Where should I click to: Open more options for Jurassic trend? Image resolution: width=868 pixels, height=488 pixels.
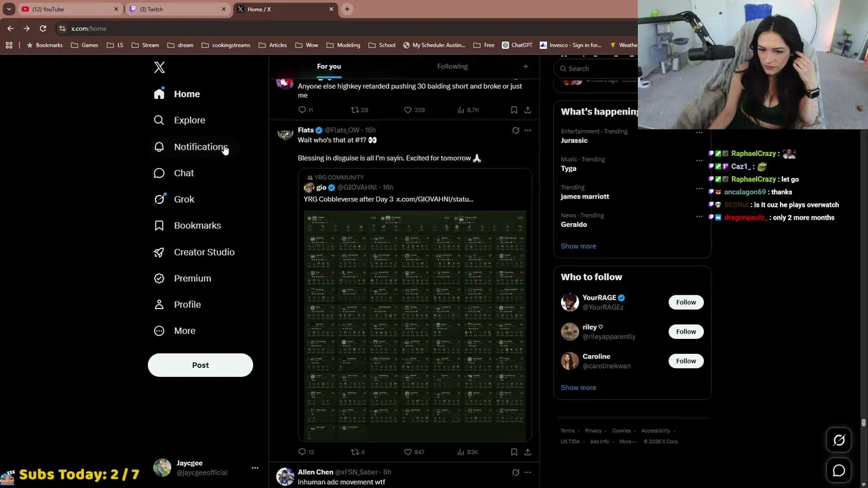(x=699, y=132)
